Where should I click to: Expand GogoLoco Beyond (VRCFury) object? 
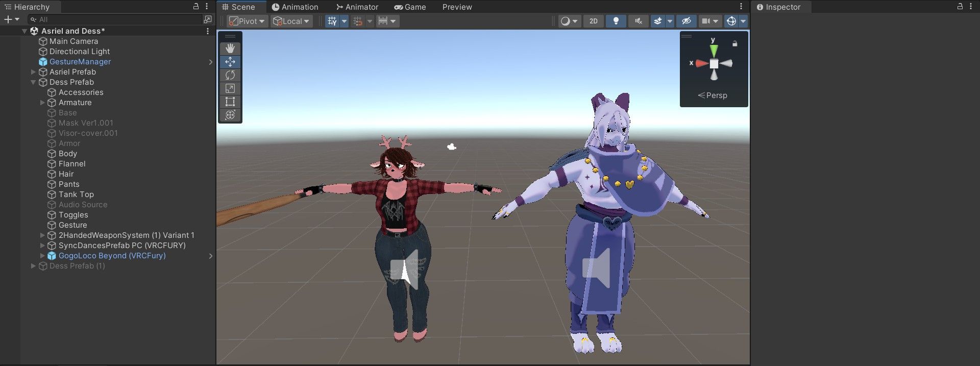(42, 256)
